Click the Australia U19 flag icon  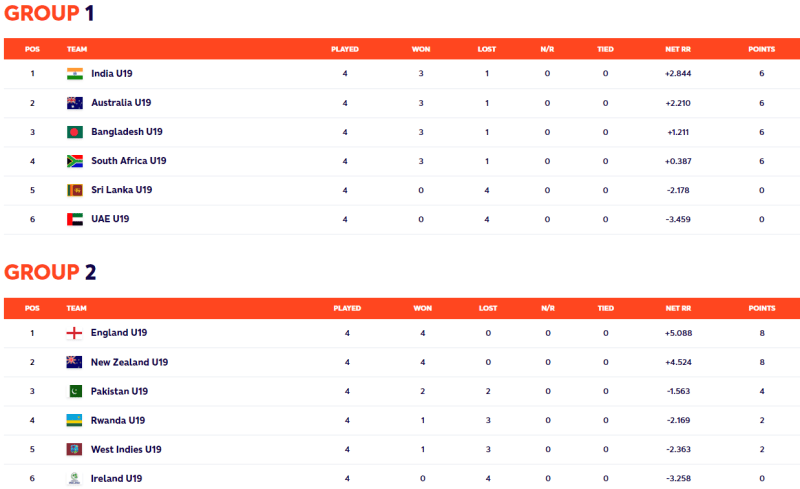coord(75,102)
